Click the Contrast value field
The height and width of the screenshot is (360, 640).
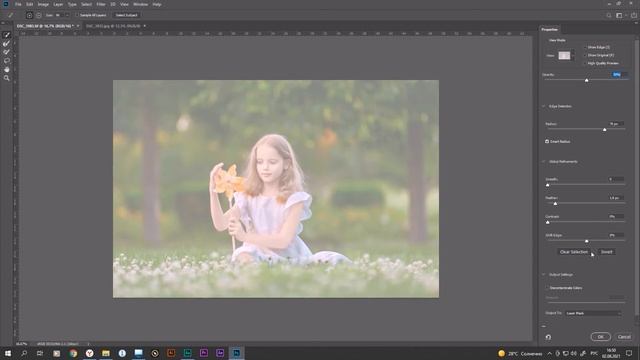(616, 216)
